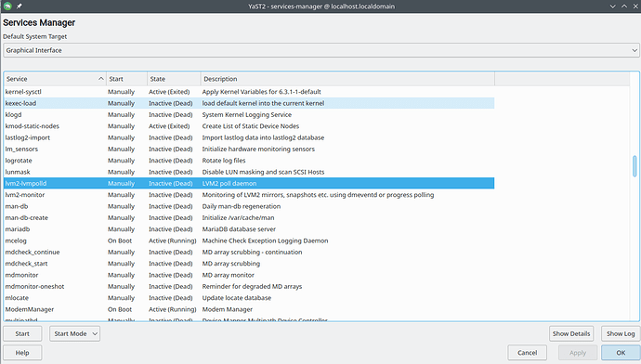Click 'Initialize hardware monitoring sensors' description
This screenshot has width=641, height=364.
(x=258, y=149)
